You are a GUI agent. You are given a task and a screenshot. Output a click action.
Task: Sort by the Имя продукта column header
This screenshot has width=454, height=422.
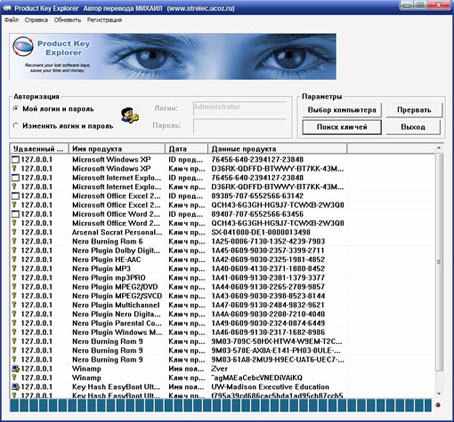click(117, 149)
